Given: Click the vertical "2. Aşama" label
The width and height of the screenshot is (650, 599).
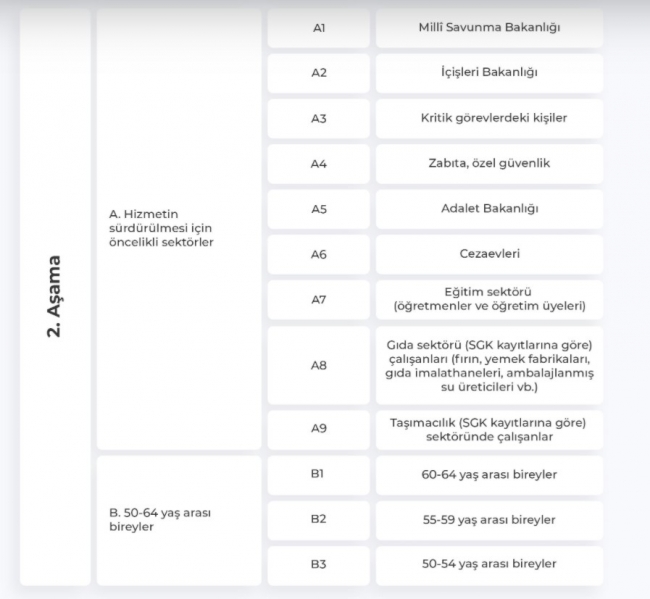Looking at the screenshot, I should pos(55,297).
